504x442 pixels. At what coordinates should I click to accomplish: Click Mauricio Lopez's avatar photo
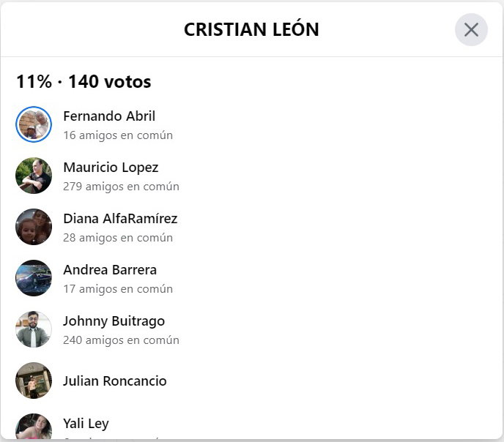[34, 176]
